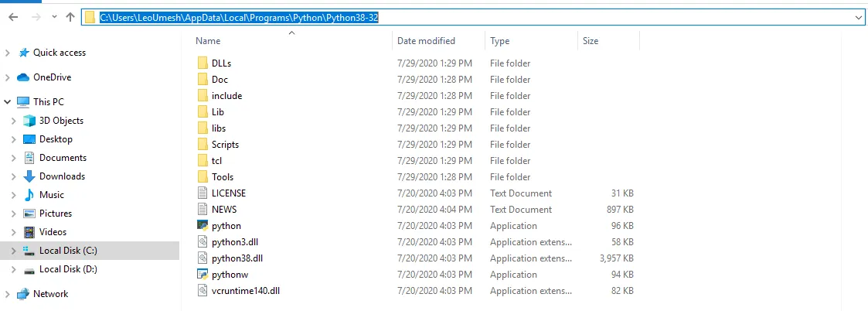Select the Lib folder icon

pyautogui.click(x=202, y=112)
